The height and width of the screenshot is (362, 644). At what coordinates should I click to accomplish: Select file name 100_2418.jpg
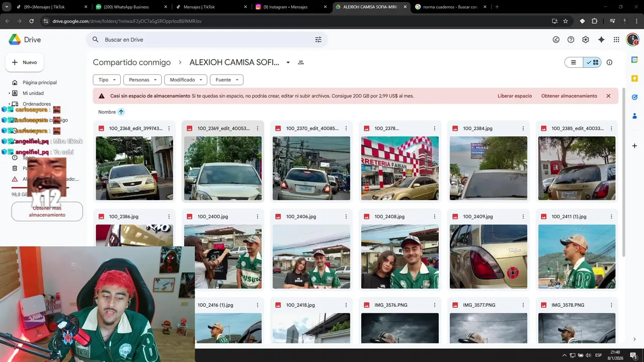point(300,305)
